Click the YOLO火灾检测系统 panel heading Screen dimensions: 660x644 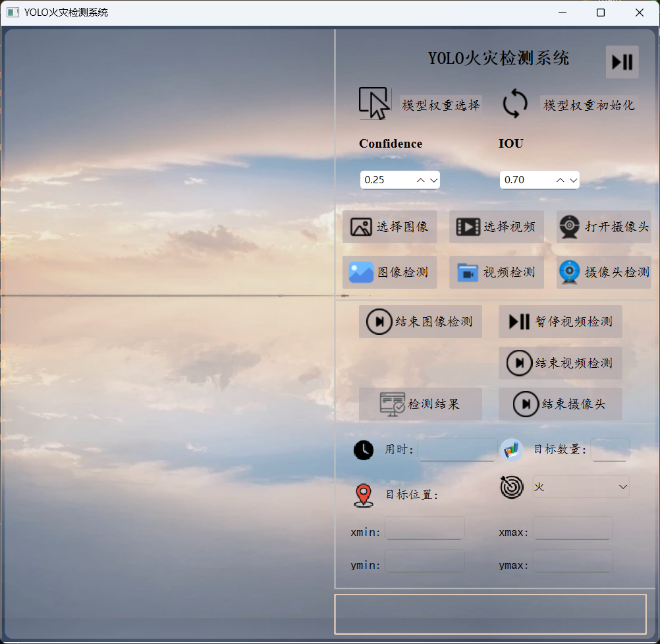coord(499,58)
